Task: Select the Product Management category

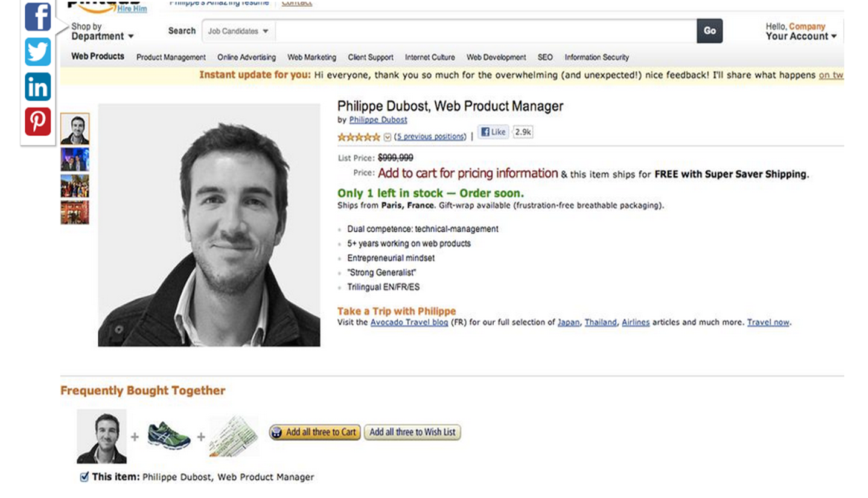Action: tap(171, 57)
